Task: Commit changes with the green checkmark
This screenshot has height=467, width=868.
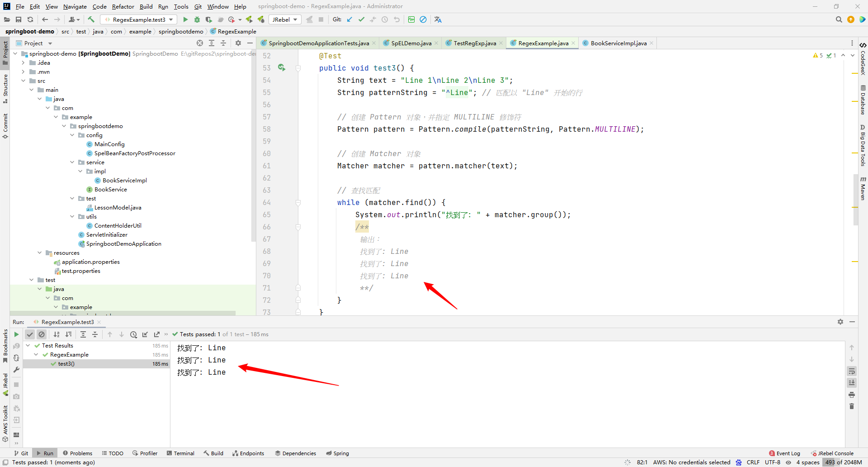Action: point(361,19)
